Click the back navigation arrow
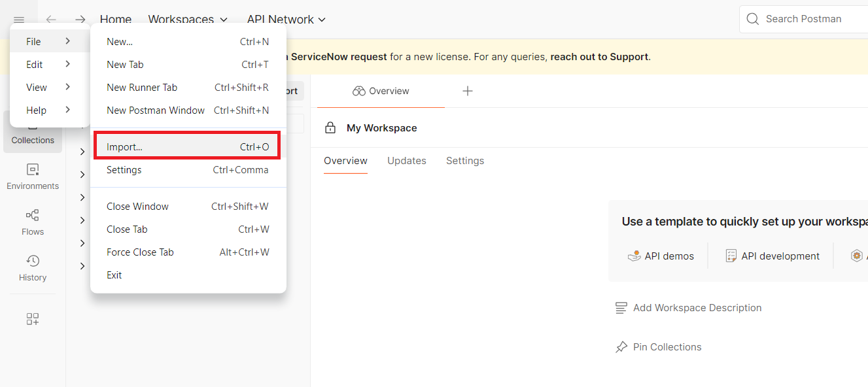868x387 pixels. coord(51,20)
